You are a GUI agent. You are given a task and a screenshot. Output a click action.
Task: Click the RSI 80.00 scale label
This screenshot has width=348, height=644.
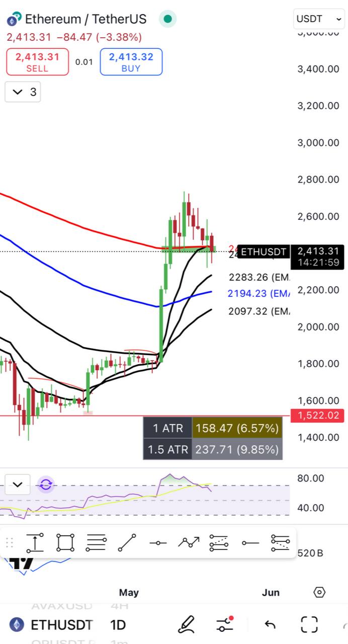(x=311, y=478)
